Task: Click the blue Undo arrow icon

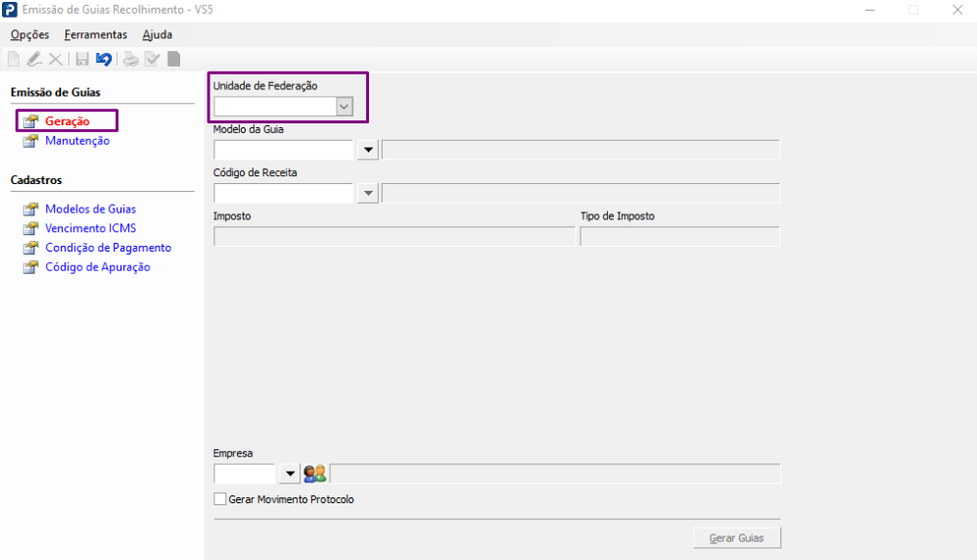Action: coord(104,59)
